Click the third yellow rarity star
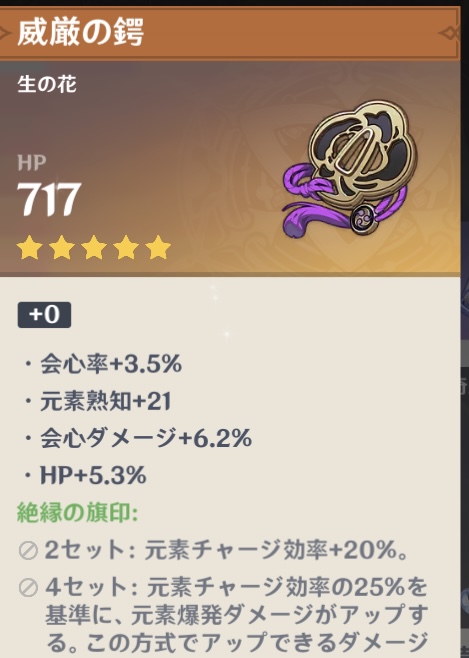469x658 pixels. 94,247
